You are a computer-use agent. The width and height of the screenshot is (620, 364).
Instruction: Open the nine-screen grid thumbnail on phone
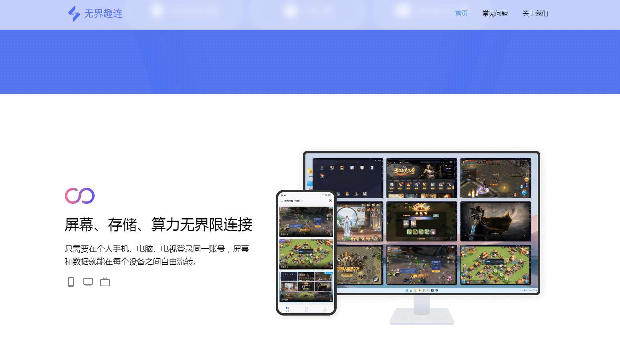(306, 287)
